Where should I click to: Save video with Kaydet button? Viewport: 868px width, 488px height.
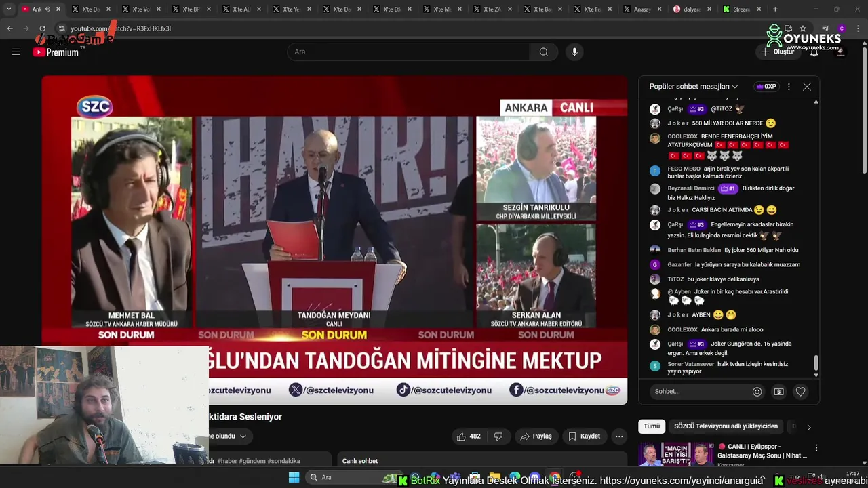pos(584,436)
